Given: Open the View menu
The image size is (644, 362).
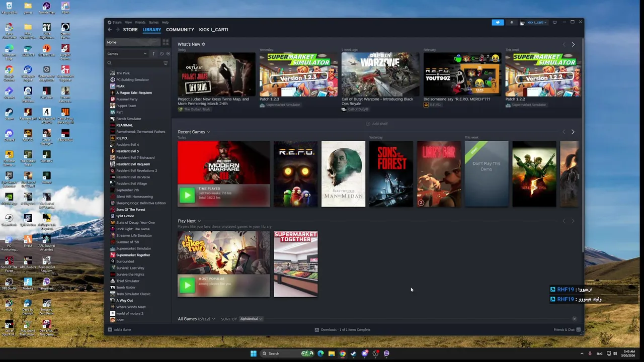Looking at the screenshot, I should pos(128,22).
